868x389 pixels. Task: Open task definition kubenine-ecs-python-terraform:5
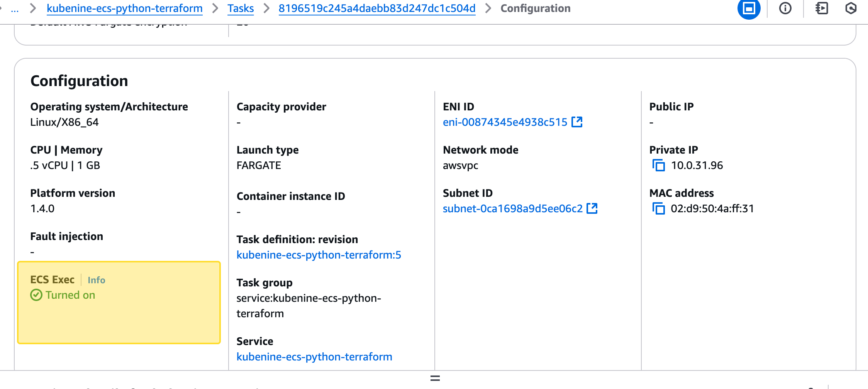coord(319,255)
